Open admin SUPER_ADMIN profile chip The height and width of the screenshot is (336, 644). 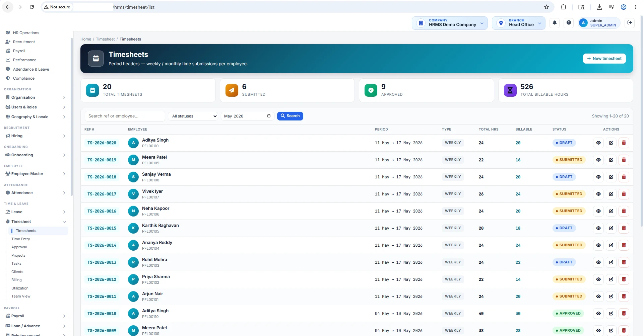[599, 23]
